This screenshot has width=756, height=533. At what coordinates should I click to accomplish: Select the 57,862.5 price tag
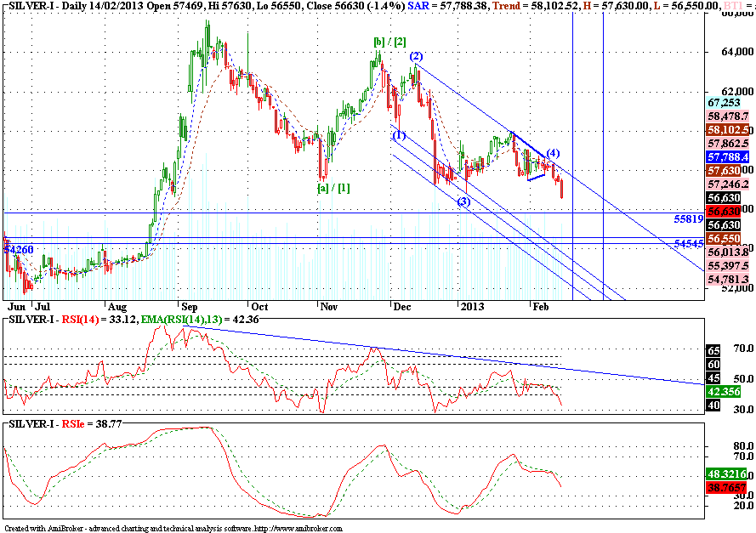pyautogui.click(x=728, y=143)
